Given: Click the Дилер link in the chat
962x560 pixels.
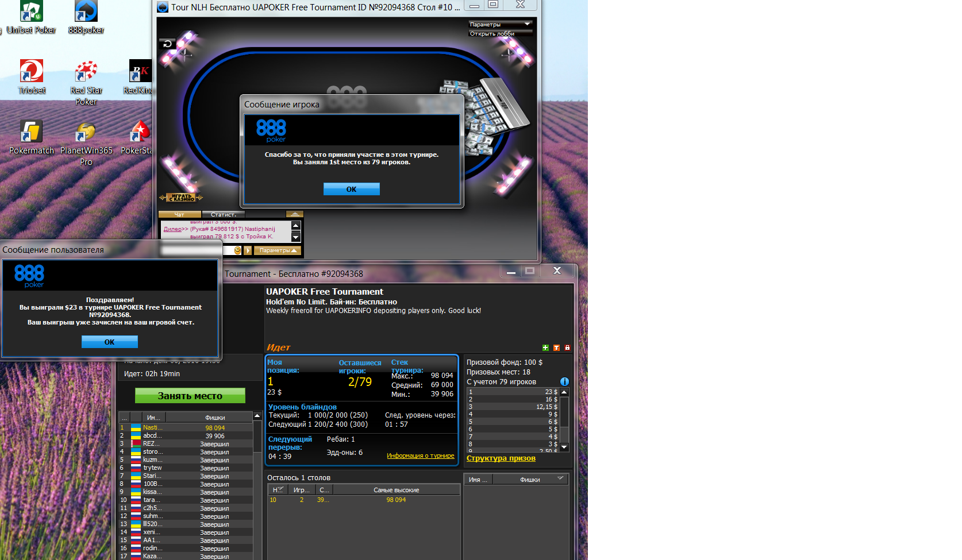Looking at the screenshot, I should coord(172,229).
